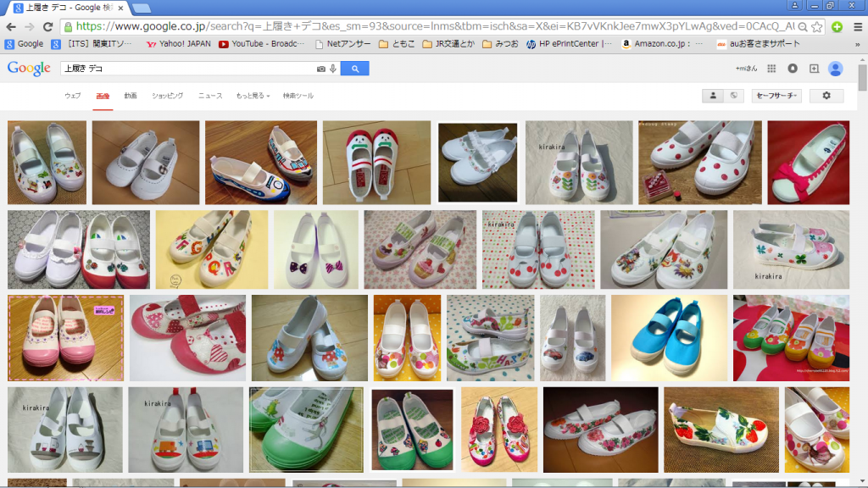Search by image using the camera icon

coord(321,69)
